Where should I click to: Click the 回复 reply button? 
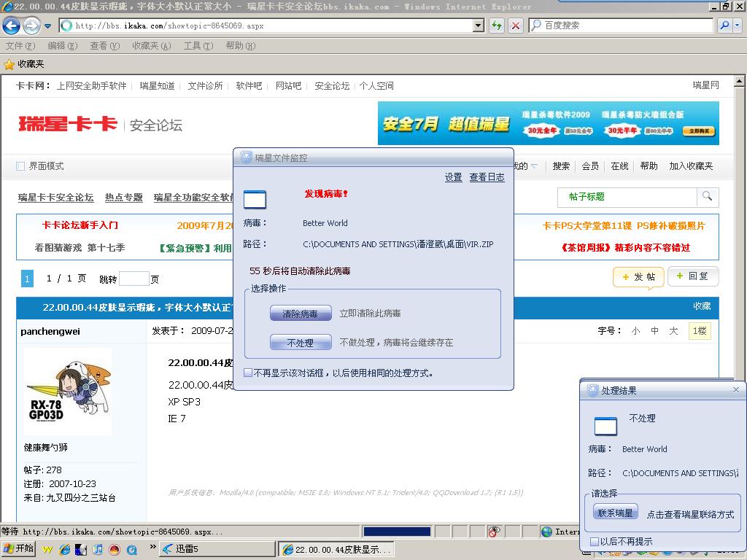click(693, 276)
